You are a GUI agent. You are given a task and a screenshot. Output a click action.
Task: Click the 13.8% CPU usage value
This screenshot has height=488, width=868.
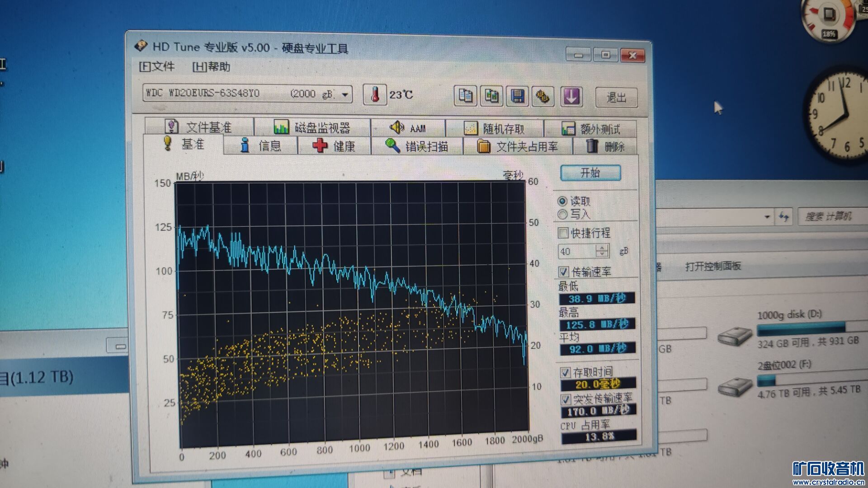tap(599, 436)
